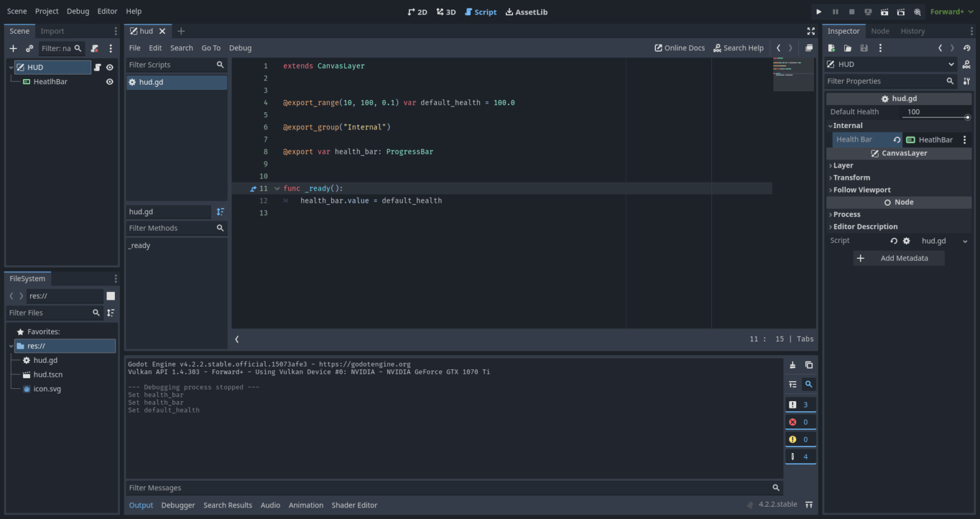Toggle visibility of the HeatlhBar node
This screenshot has height=519, width=980.
[x=110, y=82]
